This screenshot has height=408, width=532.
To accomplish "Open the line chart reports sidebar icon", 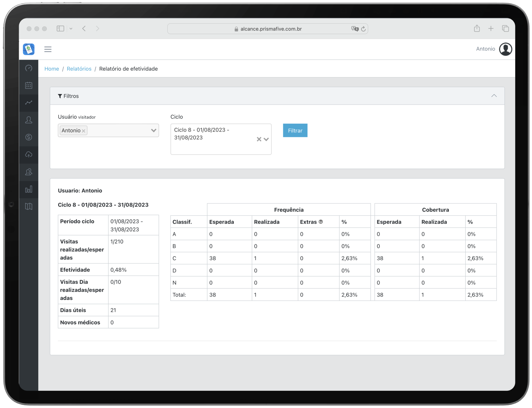I will (29, 103).
